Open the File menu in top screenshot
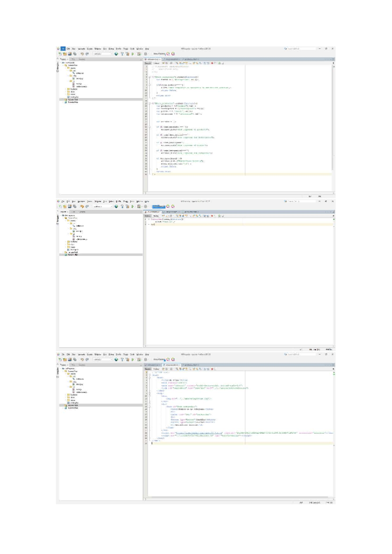Viewport: 392px width, 554px height. (63, 49)
